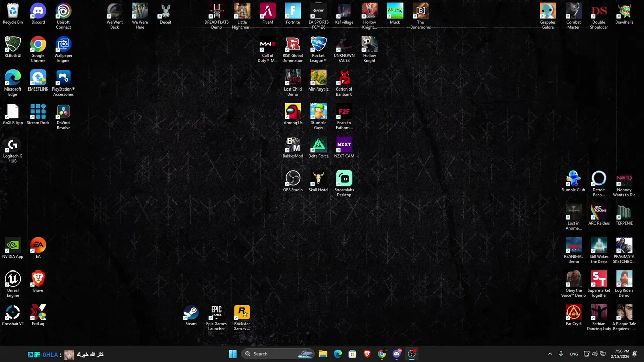The height and width of the screenshot is (362, 644).
Task: Open the Grapples Galore shortcut
Action: tap(548, 16)
